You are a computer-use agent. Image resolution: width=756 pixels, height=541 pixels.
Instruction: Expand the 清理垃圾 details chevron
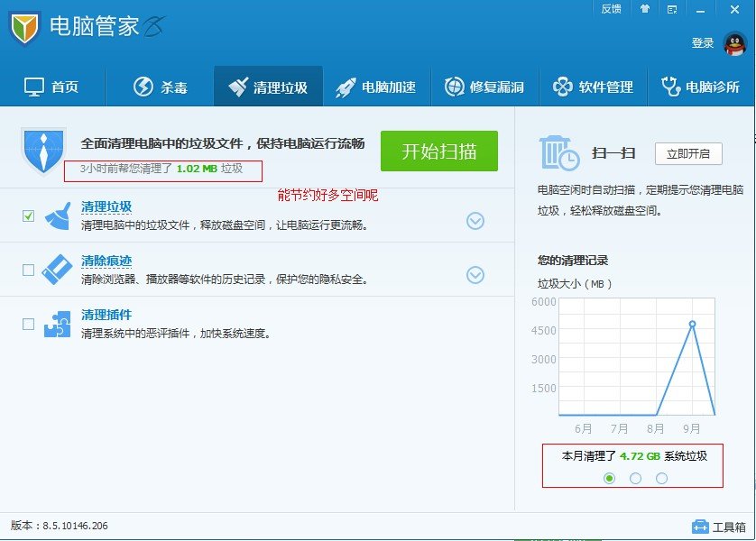click(475, 220)
